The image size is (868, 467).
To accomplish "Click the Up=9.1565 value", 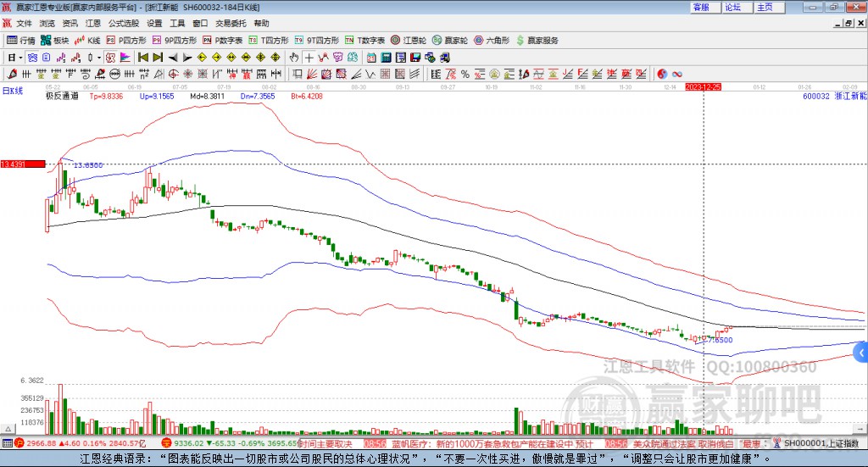I will pyautogui.click(x=157, y=97).
